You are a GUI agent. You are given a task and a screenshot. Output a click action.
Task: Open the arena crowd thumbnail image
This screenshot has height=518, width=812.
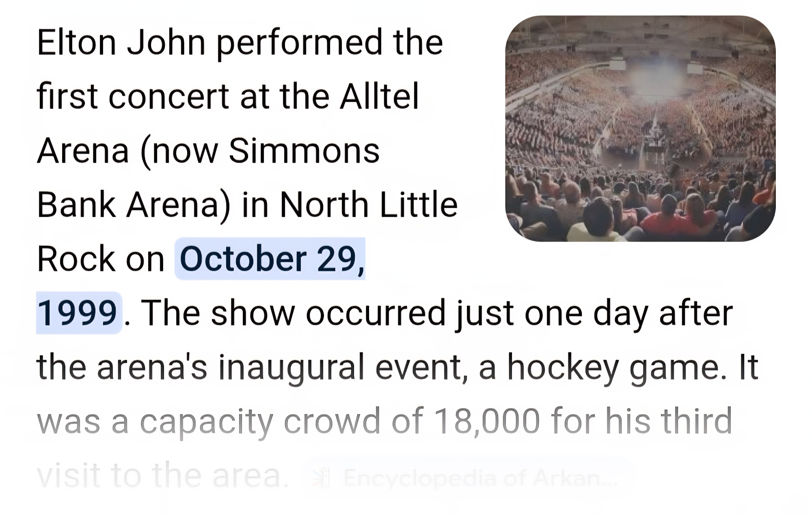point(640,129)
